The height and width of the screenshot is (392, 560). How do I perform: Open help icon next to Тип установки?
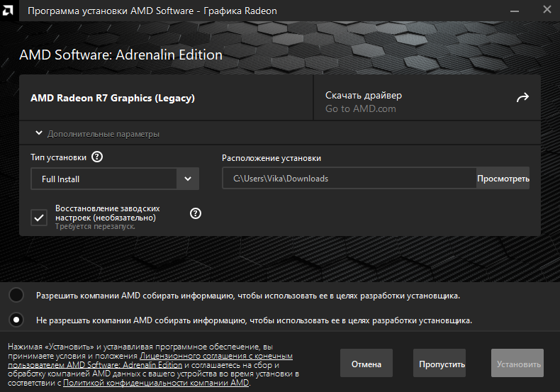click(x=98, y=157)
